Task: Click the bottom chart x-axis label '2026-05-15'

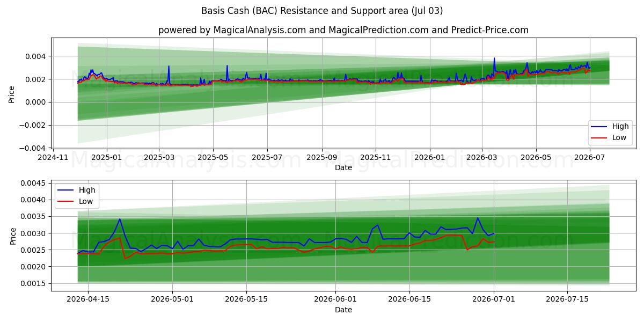Action: point(246,300)
